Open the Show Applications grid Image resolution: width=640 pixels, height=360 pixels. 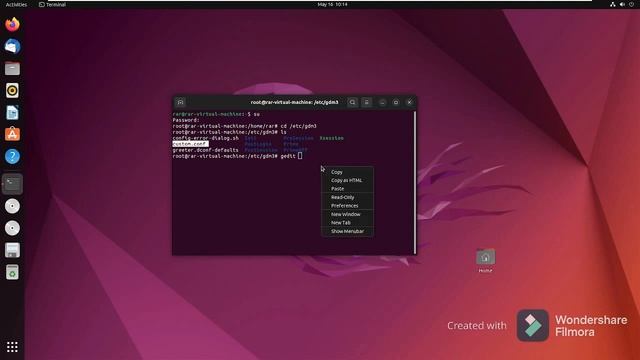pyautogui.click(x=12, y=347)
